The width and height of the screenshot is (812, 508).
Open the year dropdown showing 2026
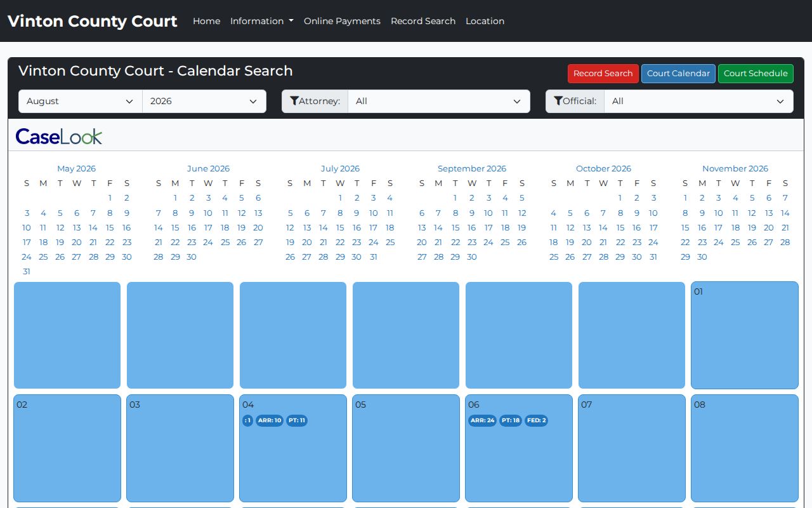[x=204, y=101]
